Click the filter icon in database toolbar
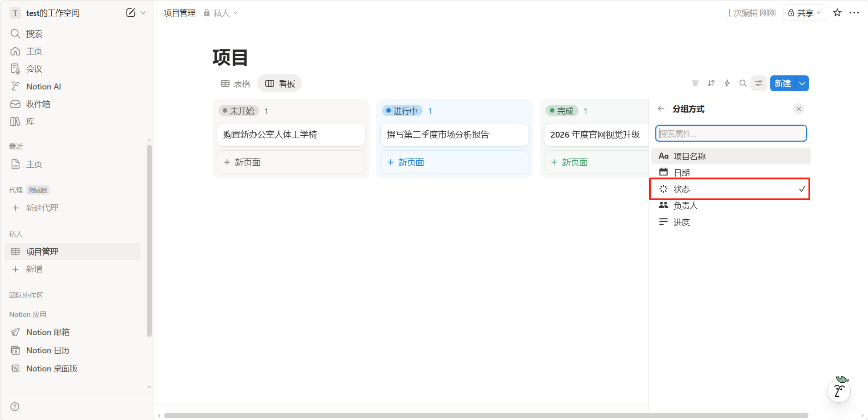The image size is (868, 420). pyautogui.click(x=695, y=83)
